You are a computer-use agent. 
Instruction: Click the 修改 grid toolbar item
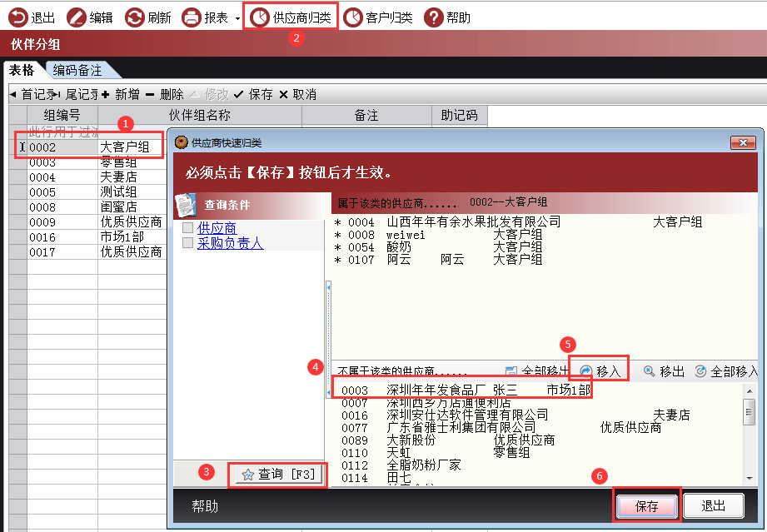[x=209, y=94]
